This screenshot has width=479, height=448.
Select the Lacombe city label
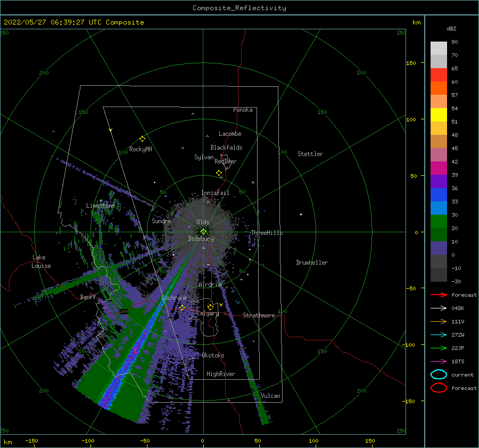(x=230, y=134)
